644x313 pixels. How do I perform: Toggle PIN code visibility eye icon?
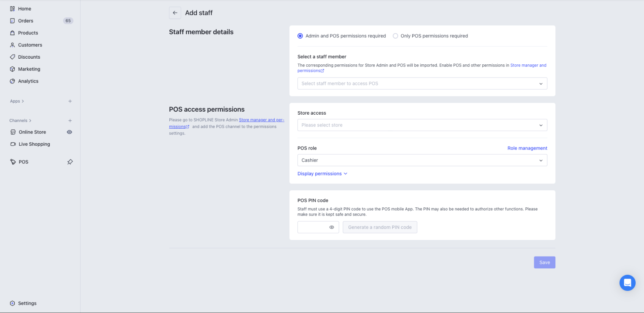pos(331,227)
